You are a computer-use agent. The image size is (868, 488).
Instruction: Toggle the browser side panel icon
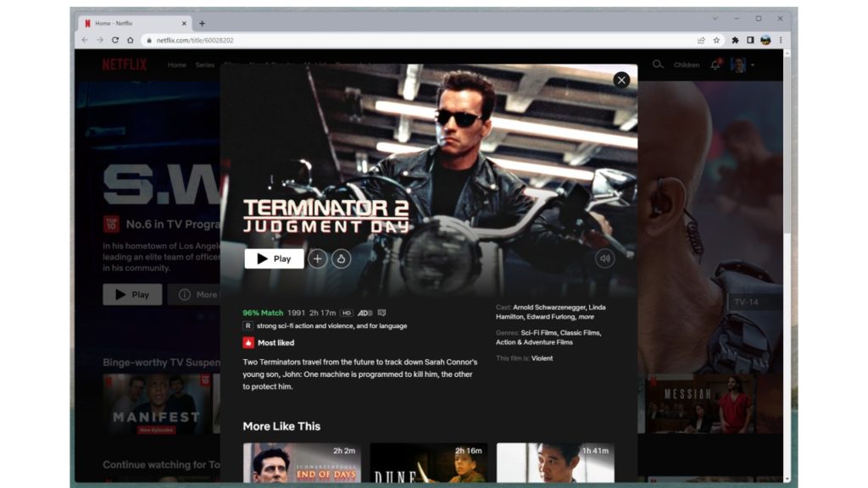pyautogui.click(x=750, y=41)
